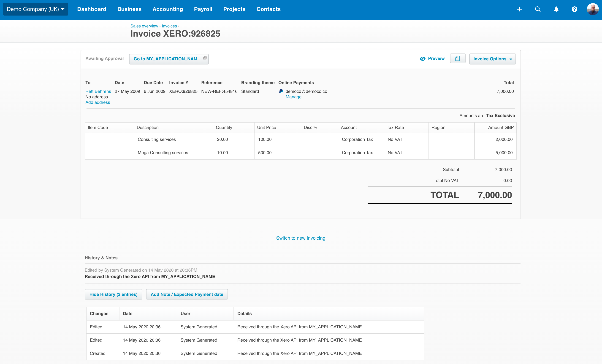Open the Business menu

[x=129, y=9]
